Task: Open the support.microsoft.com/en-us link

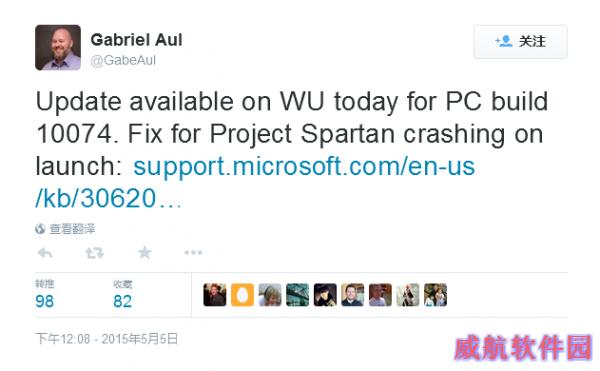Action: click(x=304, y=166)
